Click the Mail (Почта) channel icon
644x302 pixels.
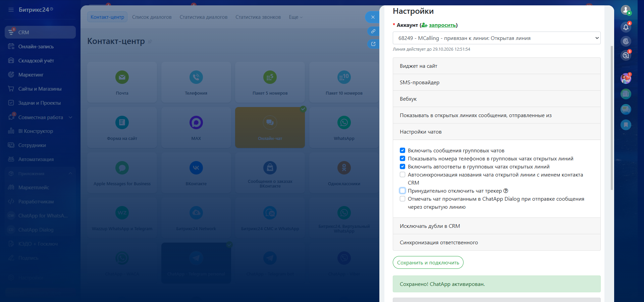[x=122, y=77]
